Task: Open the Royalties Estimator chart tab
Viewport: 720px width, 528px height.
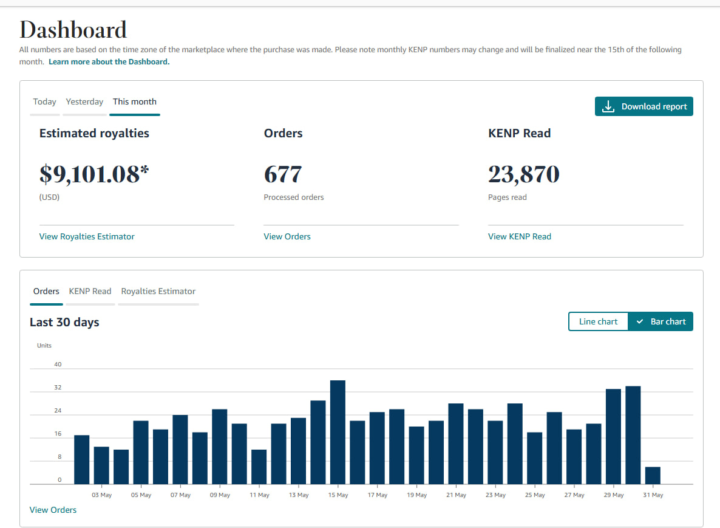Action: tap(158, 291)
